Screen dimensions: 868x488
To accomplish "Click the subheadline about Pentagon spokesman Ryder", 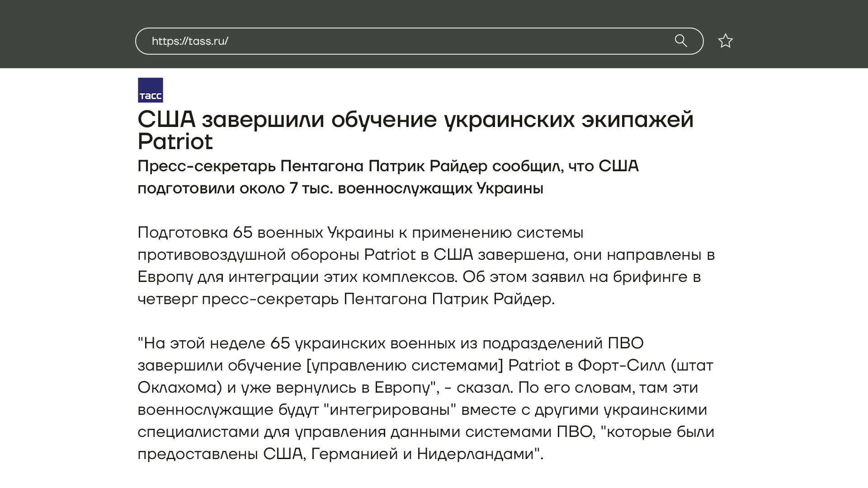I will (387, 166).
